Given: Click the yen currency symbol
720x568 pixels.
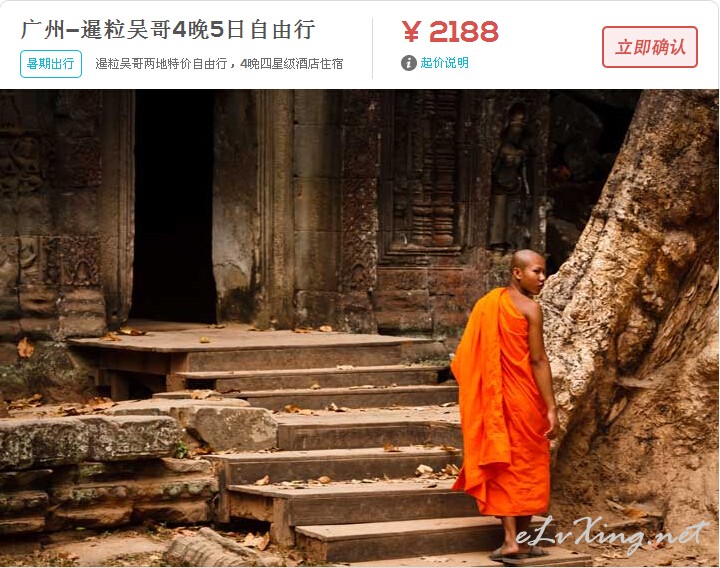Looking at the screenshot, I should pos(411,32).
